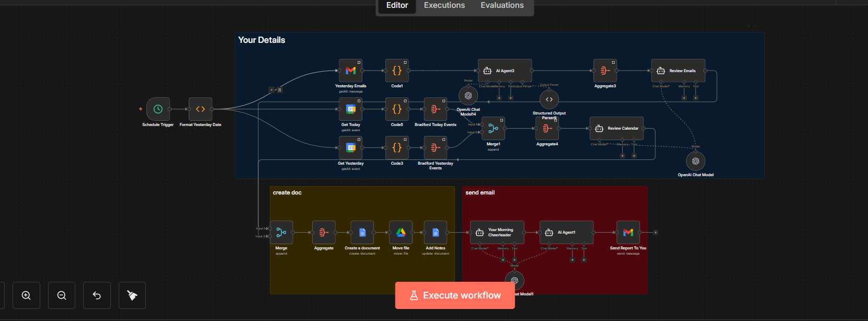
Task: Click the OpenAI Chat Model14 node
Action: (468, 96)
